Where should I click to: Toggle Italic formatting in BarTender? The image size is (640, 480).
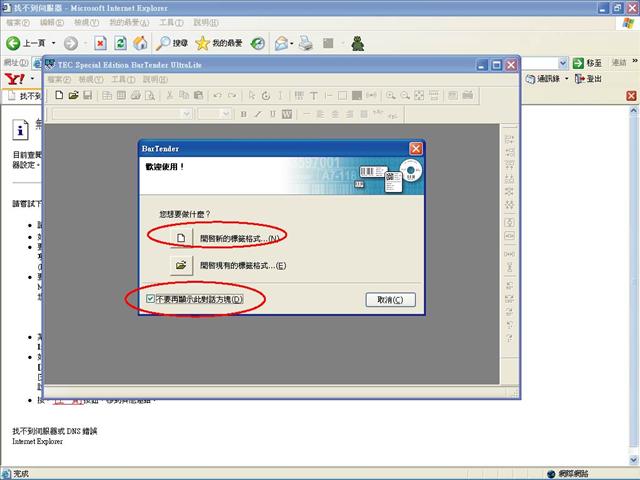pos(258,114)
